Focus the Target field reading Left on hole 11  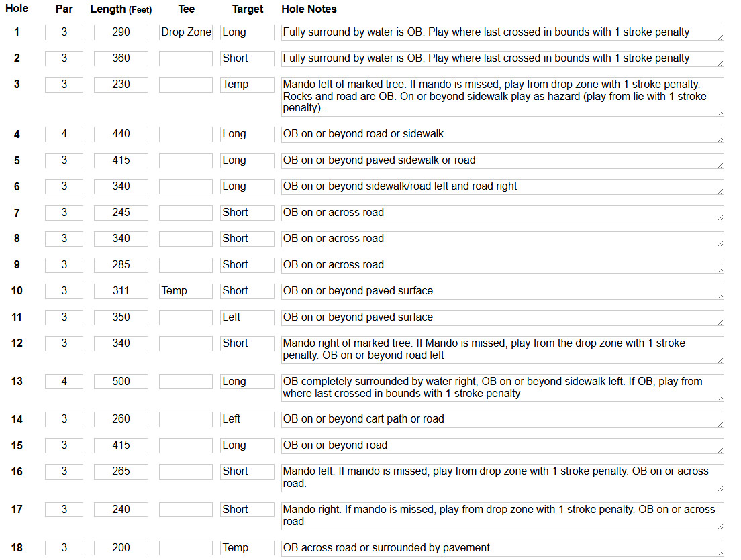coord(247,317)
